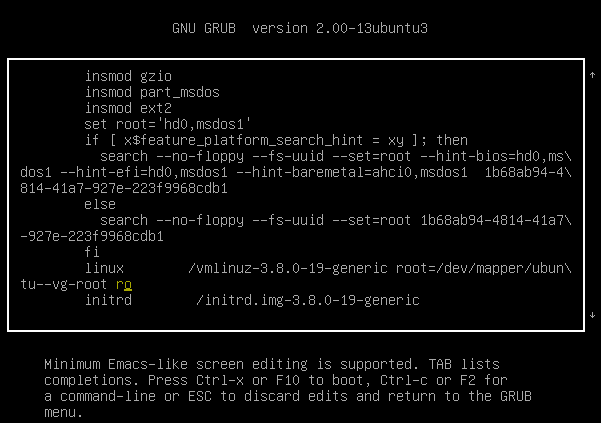
Task: Click the set root='hd0,msdos1' line
Action: (x=168, y=124)
